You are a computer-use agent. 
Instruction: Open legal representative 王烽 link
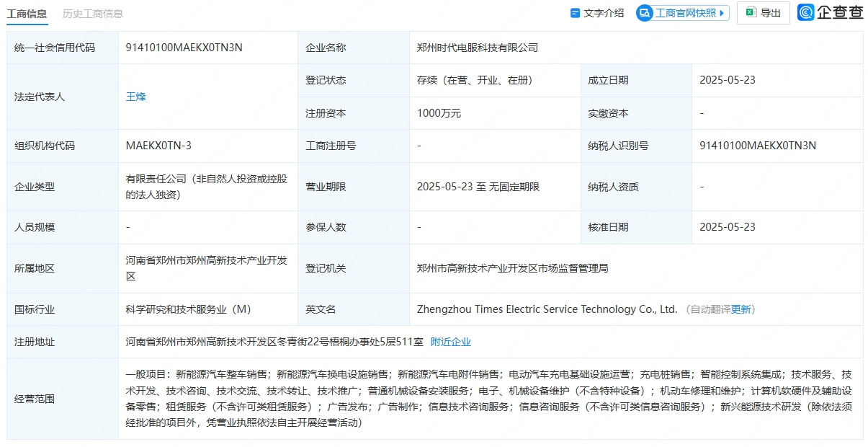click(x=136, y=97)
